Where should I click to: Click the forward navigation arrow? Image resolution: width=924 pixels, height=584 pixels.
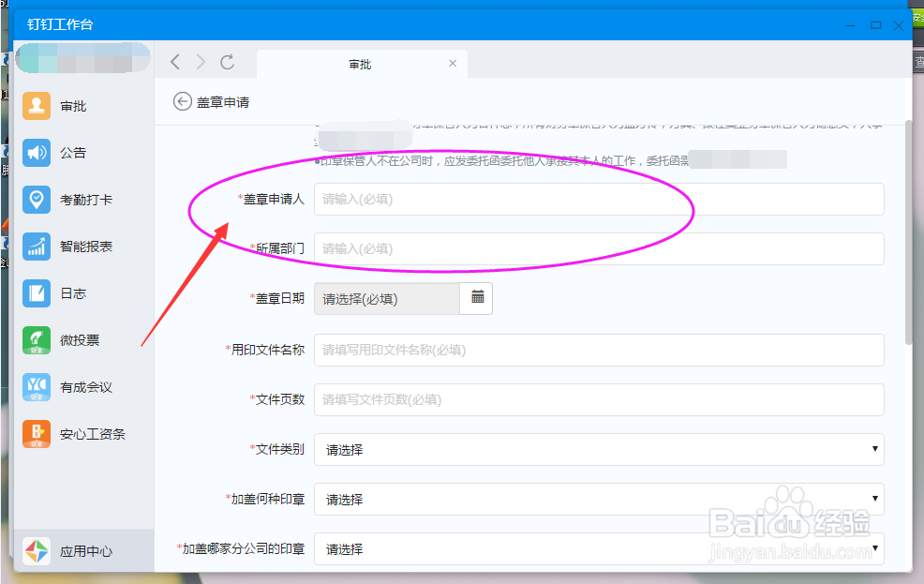[x=201, y=62]
